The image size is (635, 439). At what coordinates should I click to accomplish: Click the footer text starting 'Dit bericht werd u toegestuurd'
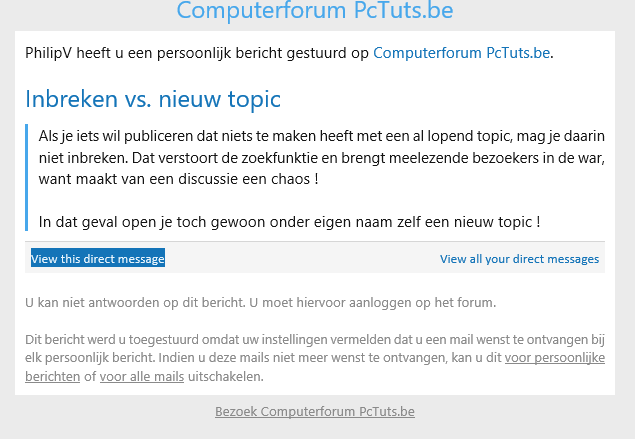[315, 339]
